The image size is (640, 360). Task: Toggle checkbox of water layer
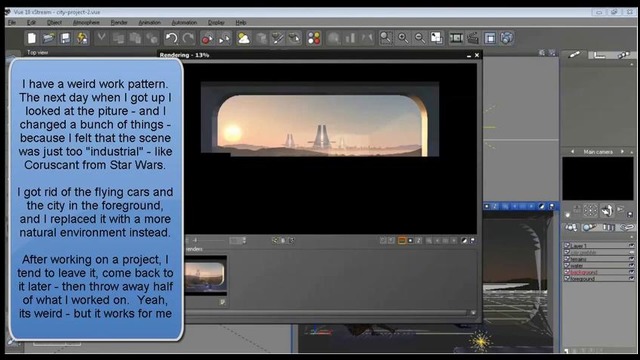point(567,265)
